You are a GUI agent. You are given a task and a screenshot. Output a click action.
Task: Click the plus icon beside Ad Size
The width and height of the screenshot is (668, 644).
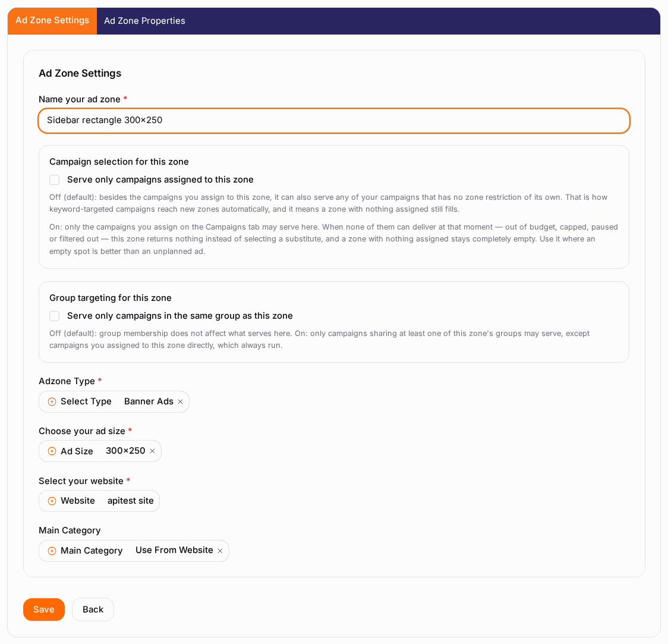[x=52, y=451]
